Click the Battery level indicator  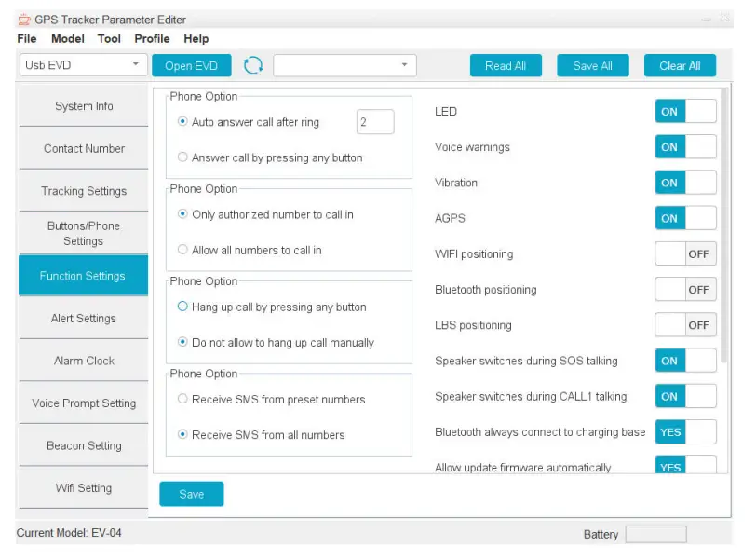click(x=655, y=534)
